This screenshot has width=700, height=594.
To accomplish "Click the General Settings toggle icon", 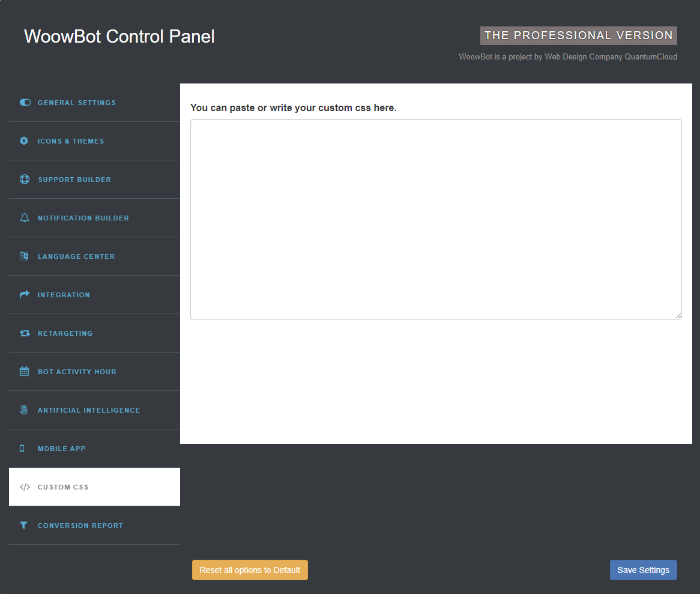I will 25,102.
